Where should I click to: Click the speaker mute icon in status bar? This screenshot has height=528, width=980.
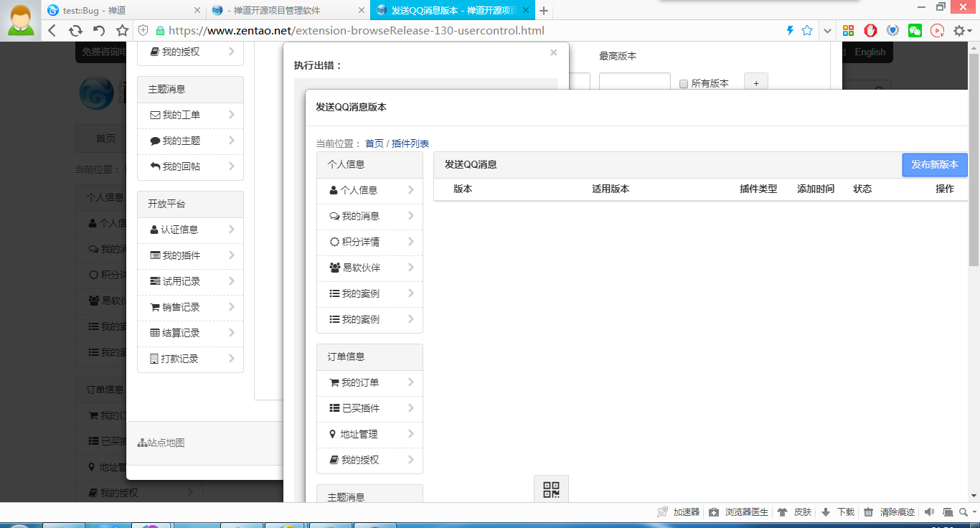click(x=929, y=512)
